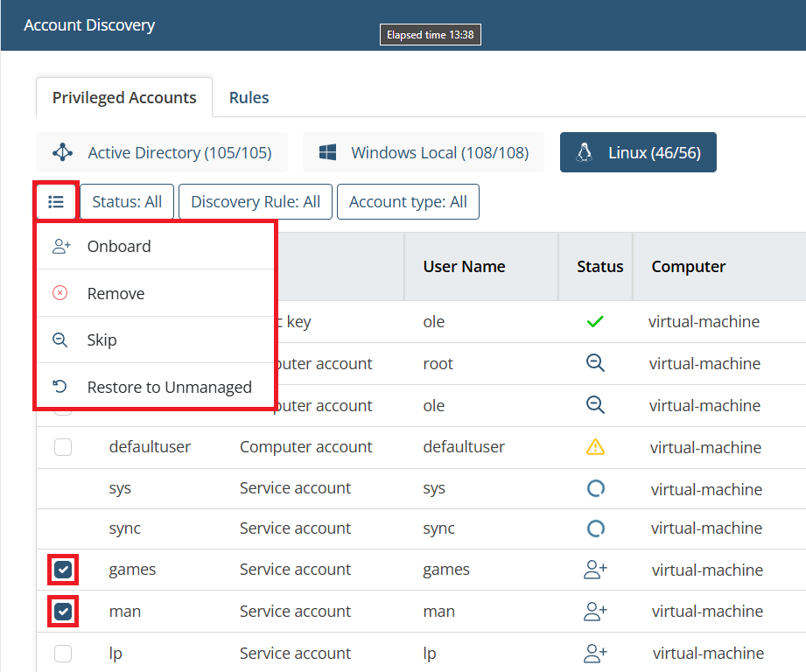
Task: Click the list actions menu icon
Action: click(x=56, y=202)
